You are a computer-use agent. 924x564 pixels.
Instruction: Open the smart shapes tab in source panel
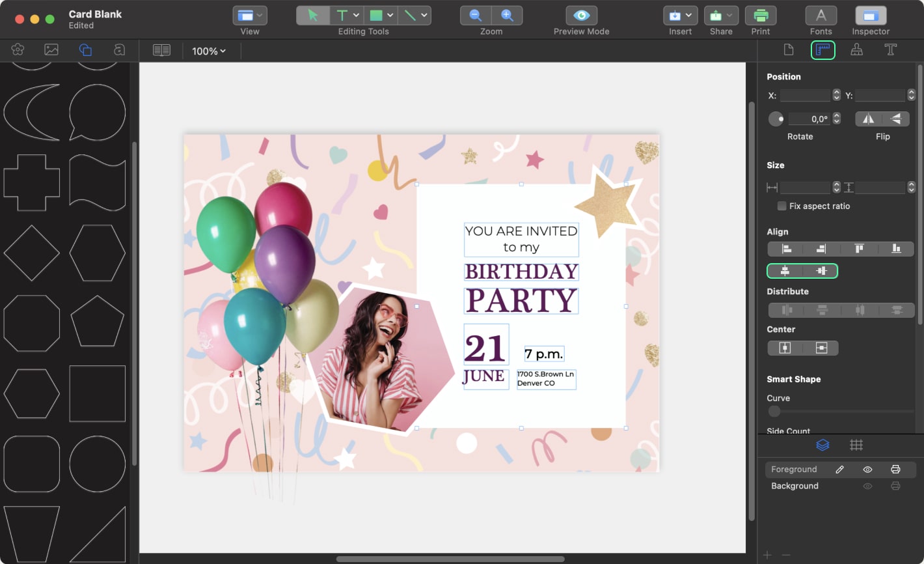pyautogui.click(x=85, y=49)
